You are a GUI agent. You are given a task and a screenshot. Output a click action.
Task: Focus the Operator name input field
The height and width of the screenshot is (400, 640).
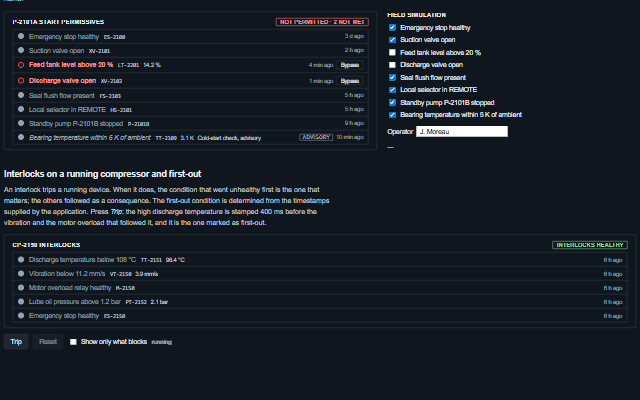tap(462, 131)
